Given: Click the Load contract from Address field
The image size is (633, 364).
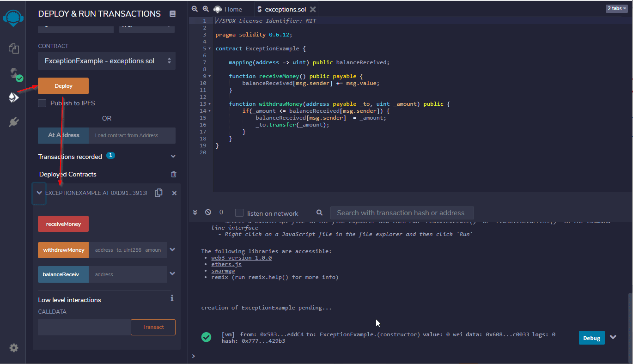Looking at the screenshot, I should (132, 135).
